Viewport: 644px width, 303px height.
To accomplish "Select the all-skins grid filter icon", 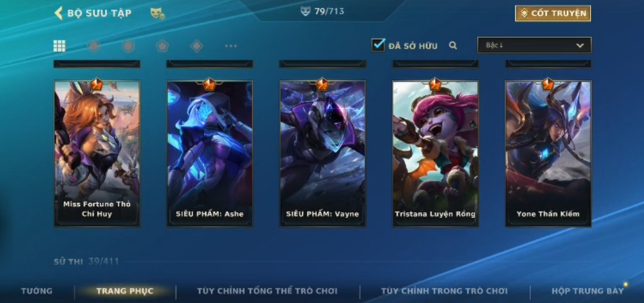I will [x=60, y=46].
